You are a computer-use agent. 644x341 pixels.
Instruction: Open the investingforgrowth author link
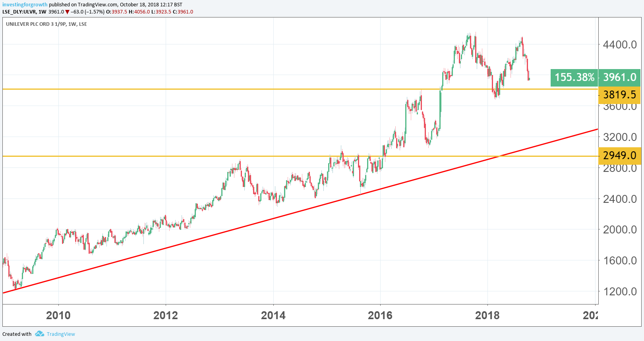click(x=25, y=5)
